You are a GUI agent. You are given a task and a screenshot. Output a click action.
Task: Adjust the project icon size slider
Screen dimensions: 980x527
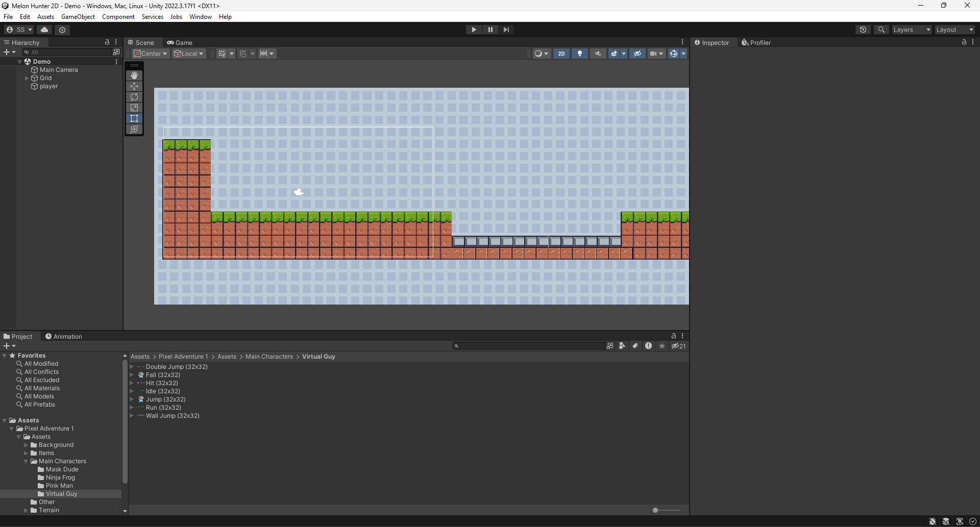(655, 510)
